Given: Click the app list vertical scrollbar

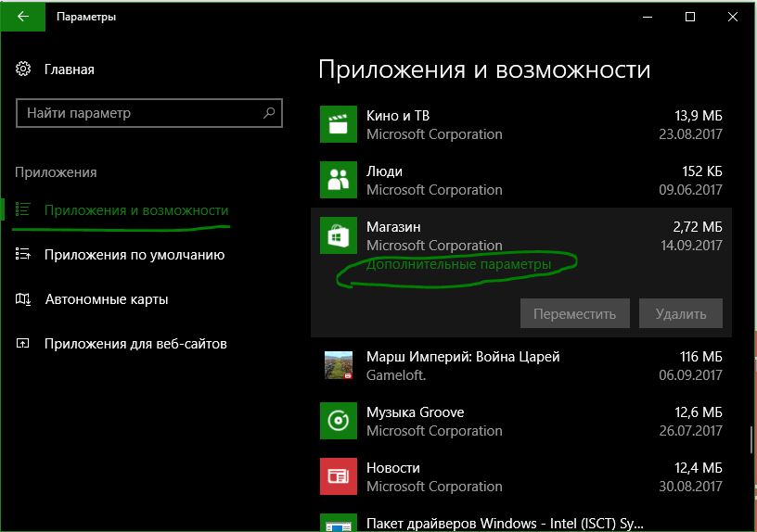Looking at the screenshot, I should click(x=751, y=439).
